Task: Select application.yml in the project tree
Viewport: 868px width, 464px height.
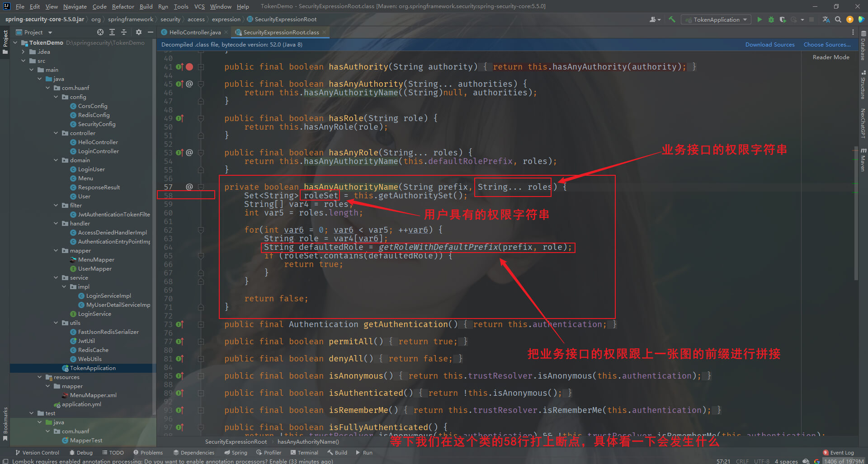Action: (81, 404)
